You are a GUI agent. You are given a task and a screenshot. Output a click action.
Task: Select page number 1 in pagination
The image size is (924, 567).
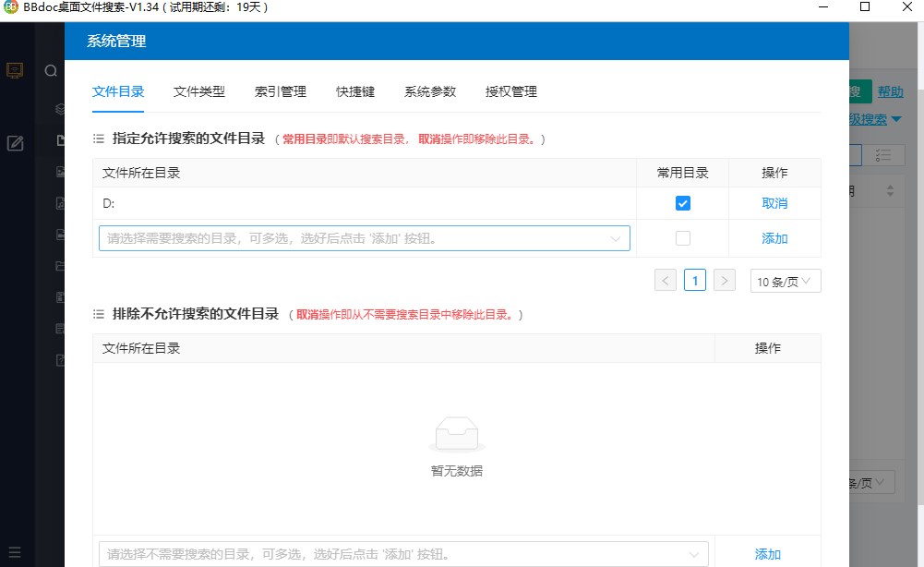coord(695,281)
